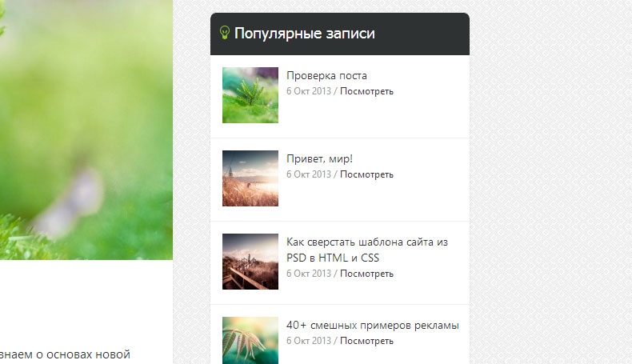Select the wheat field thumbnail for Привет, мир!
Image resolution: width=632 pixels, height=364 pixels.
click(250, 178)
